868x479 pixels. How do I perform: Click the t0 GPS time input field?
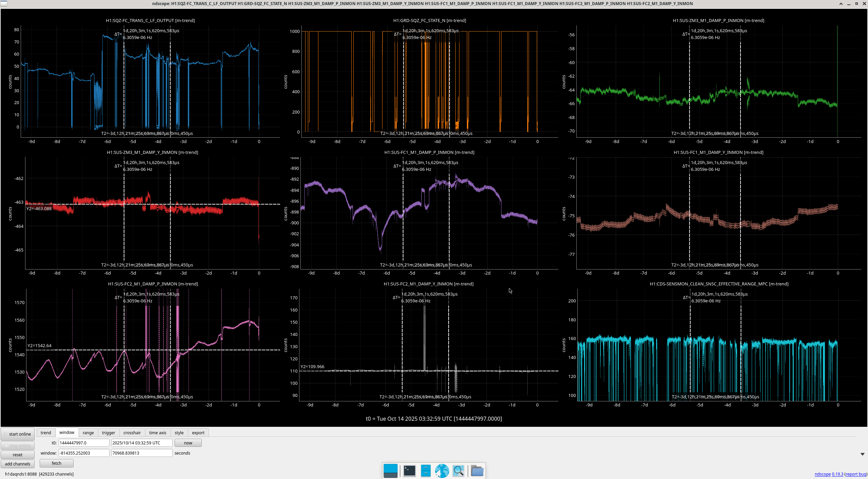point(84,443)
